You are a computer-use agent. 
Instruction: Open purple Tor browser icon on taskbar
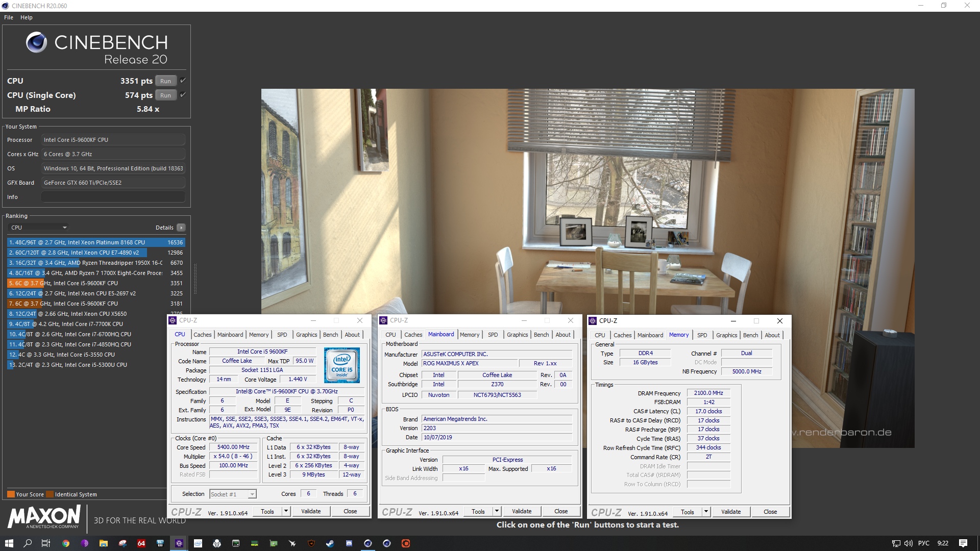[85, 543]
